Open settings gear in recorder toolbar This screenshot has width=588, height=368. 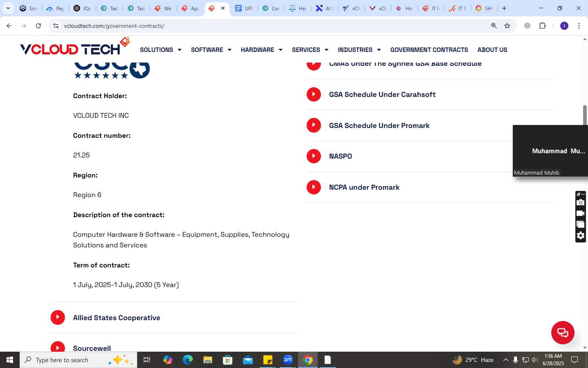[580, 236]
